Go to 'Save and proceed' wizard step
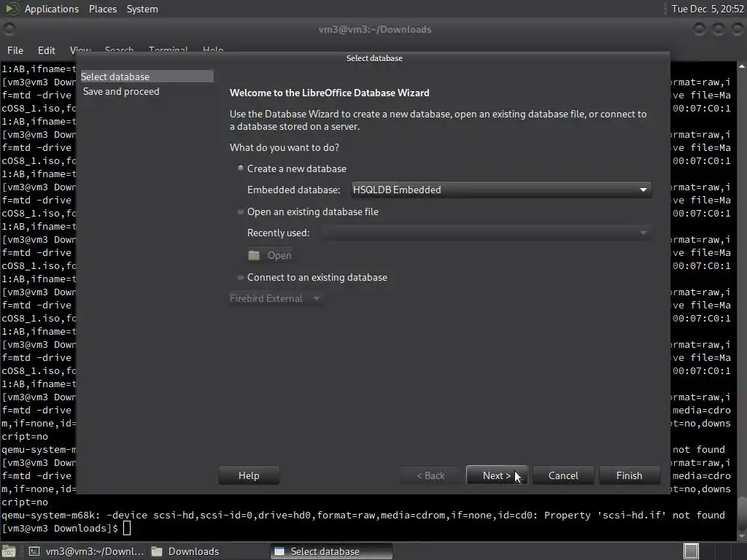The image size is (747, 560). pos(121,91)
